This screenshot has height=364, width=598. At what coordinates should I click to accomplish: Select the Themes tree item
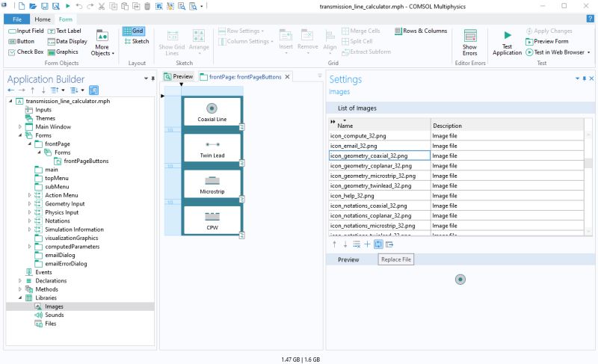click(45, 118)
